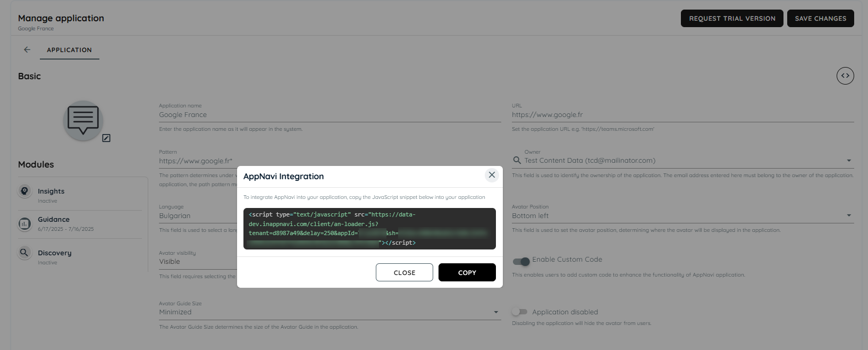Viewport: 868px width, 350px height.
Task: Expand the Avatar Guide Size dropdown arrow
Action: point(496,312)
